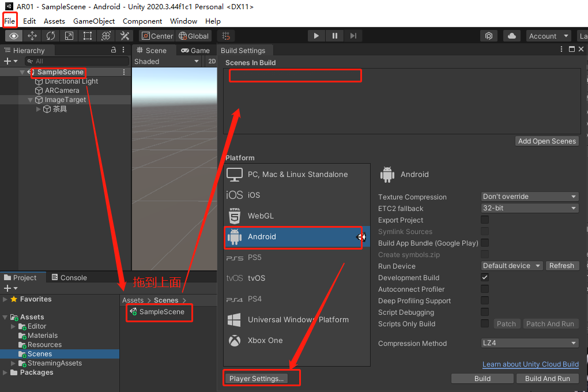Open Player Settings
Screen dimensions: 588x392
[x=257, y=379]
